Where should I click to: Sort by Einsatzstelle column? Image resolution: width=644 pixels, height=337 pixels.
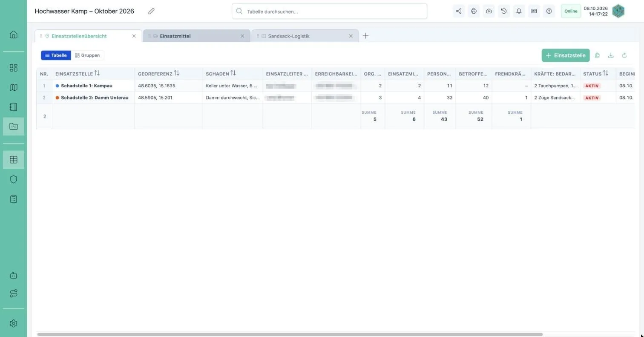point(97,74)
